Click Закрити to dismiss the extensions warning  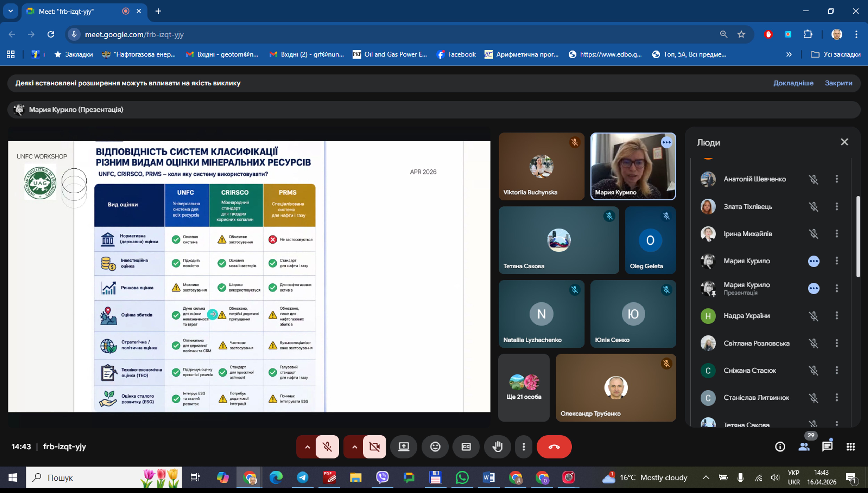pyautogui.click(x=838, y=83)
